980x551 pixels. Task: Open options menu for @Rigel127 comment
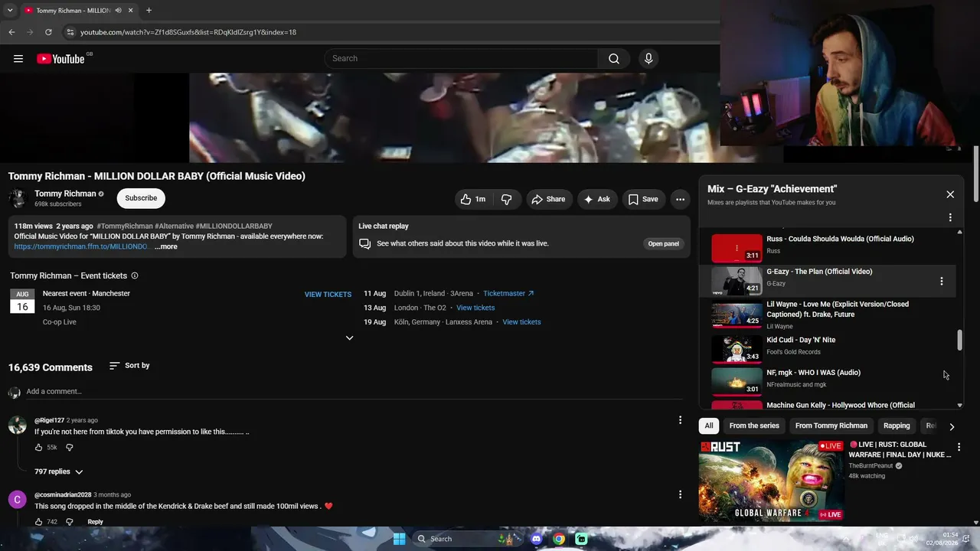click(680, 419)
